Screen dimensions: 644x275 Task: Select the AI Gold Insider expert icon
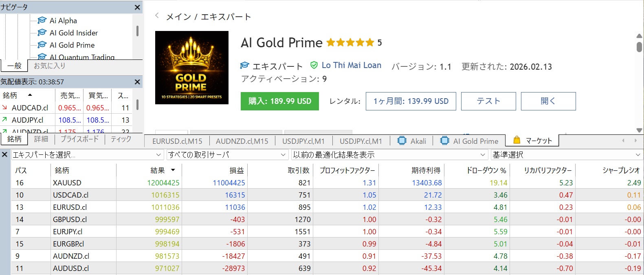point(42,33)
